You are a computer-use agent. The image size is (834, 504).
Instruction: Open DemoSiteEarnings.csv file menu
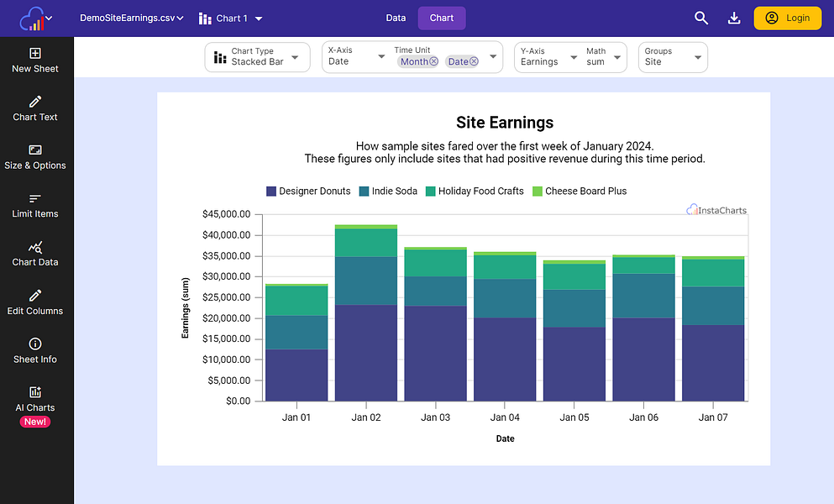coord(132,18)
